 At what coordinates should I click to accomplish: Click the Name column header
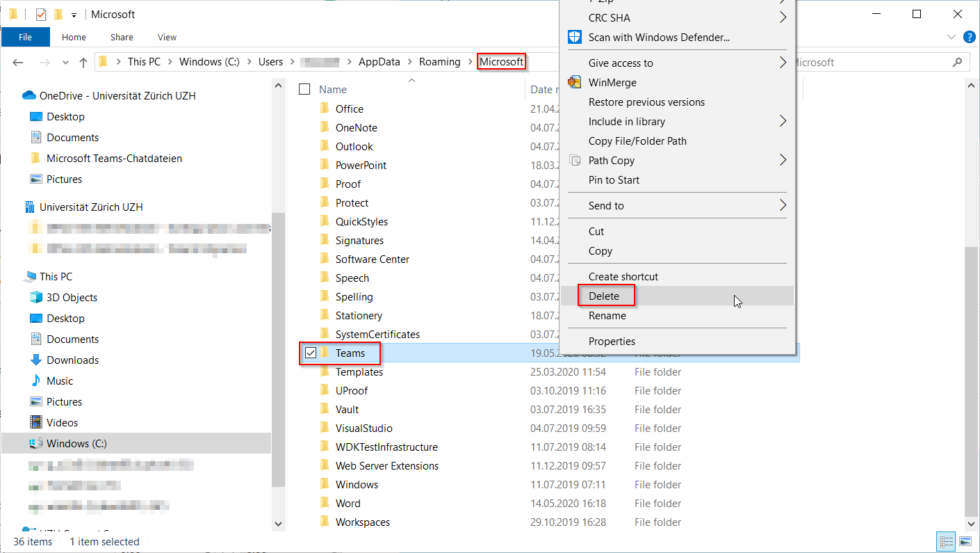[x=333, y=89]
